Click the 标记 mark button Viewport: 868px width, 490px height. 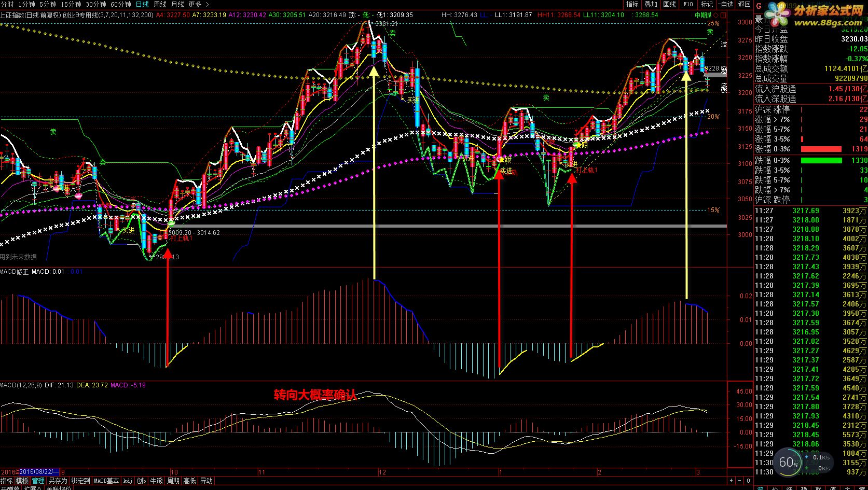(x=707, y=4)
